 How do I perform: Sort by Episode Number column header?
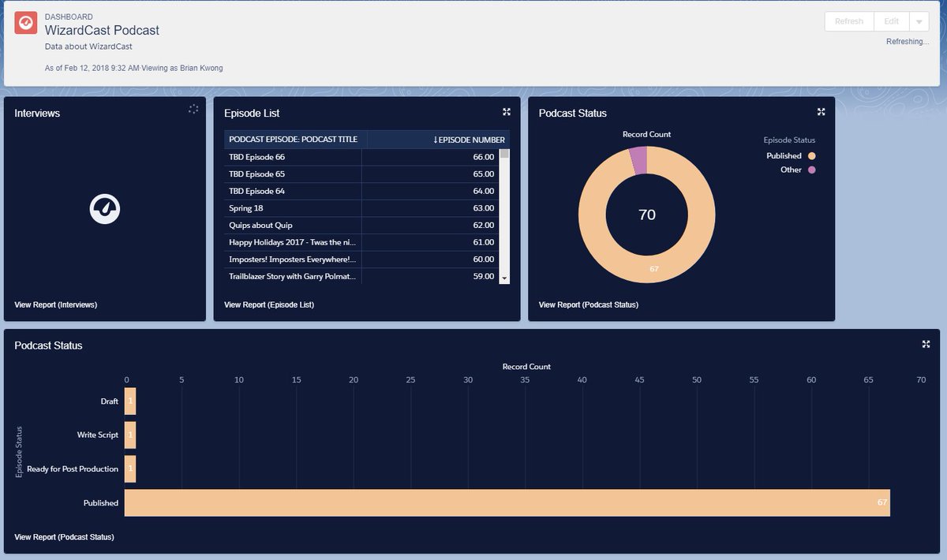[x=439, y=140]
